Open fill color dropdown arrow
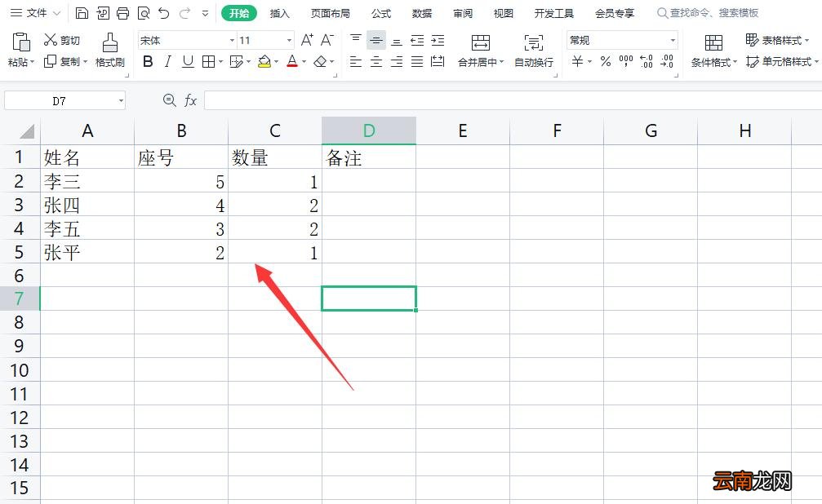Viewport: 822px width, 504px height. click(276, 62)
